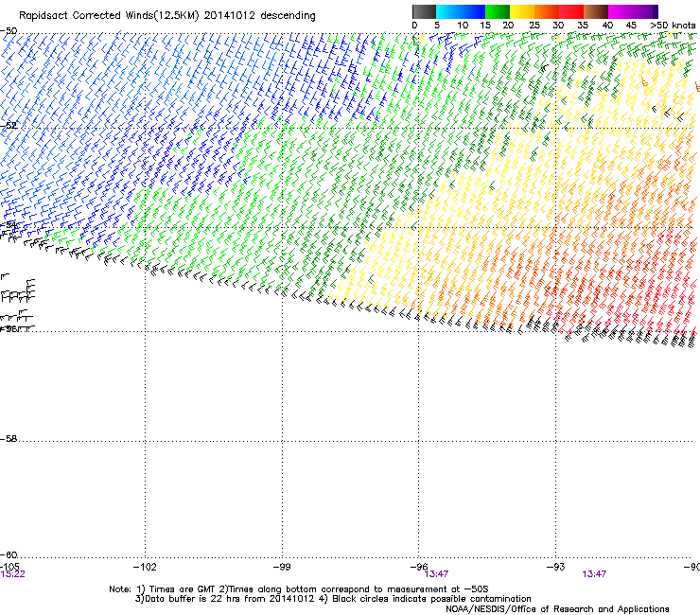Click the '-93' longitude axis label
The image size is (700, 615).
(555, 567)
